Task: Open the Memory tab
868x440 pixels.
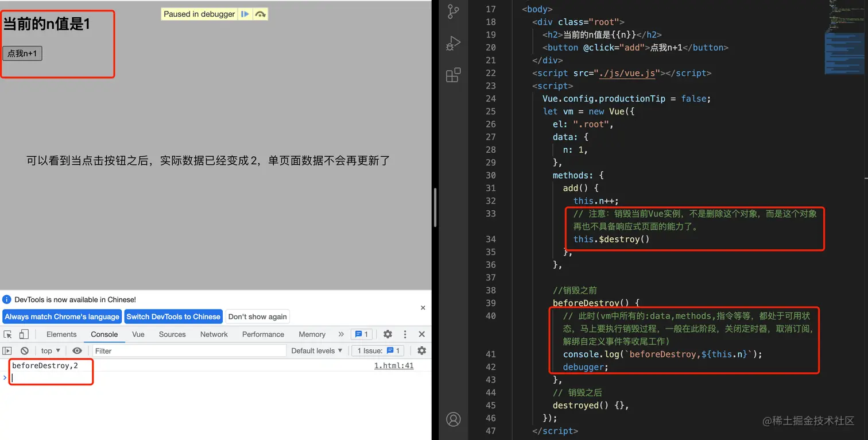Action: point(312,334)
